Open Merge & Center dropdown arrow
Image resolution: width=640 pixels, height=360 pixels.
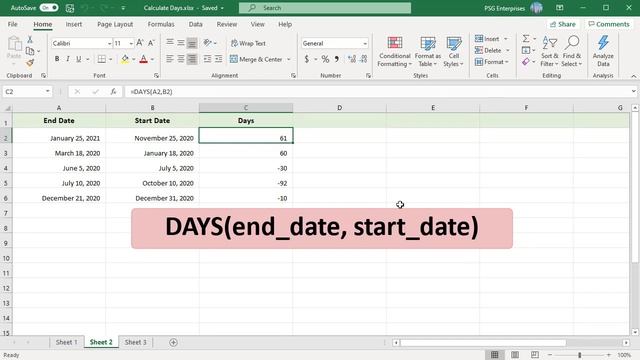pyautogui.click(x=289, y=60)
